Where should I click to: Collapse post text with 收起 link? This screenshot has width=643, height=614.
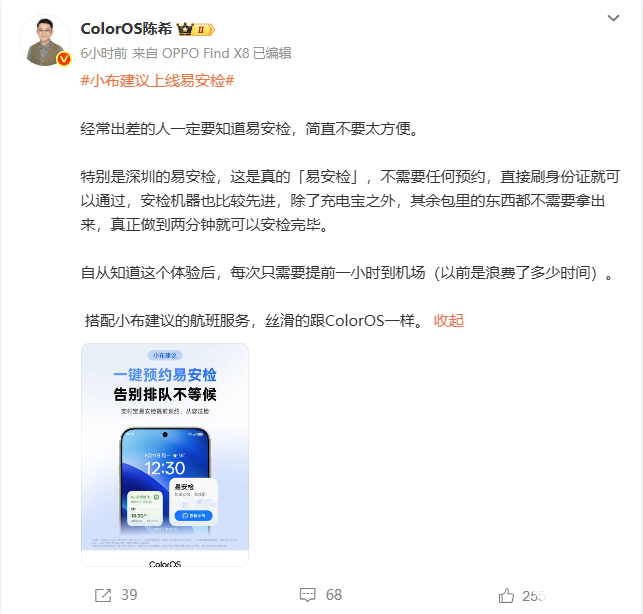(x=449, y=320)
